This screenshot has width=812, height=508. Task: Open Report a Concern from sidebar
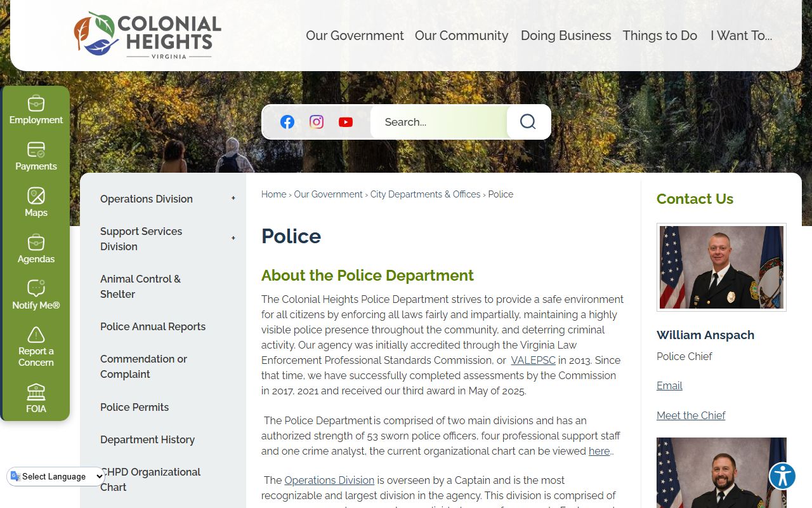[x=36, y=347]
